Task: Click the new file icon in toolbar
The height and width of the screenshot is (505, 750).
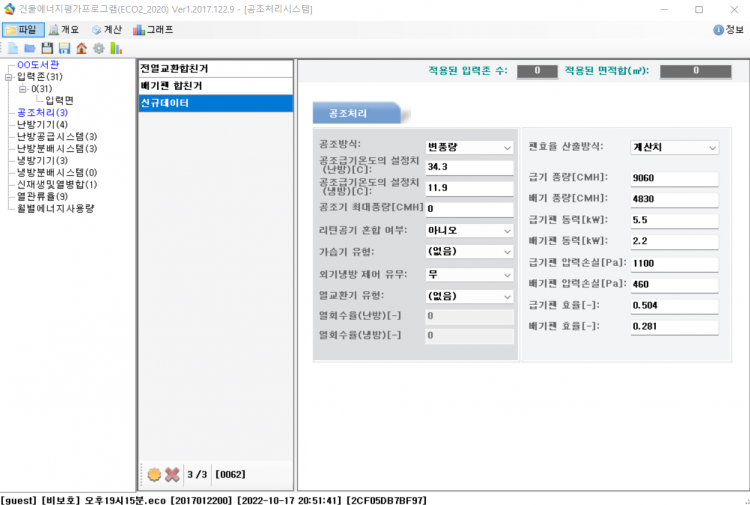Action: [12, 48]
